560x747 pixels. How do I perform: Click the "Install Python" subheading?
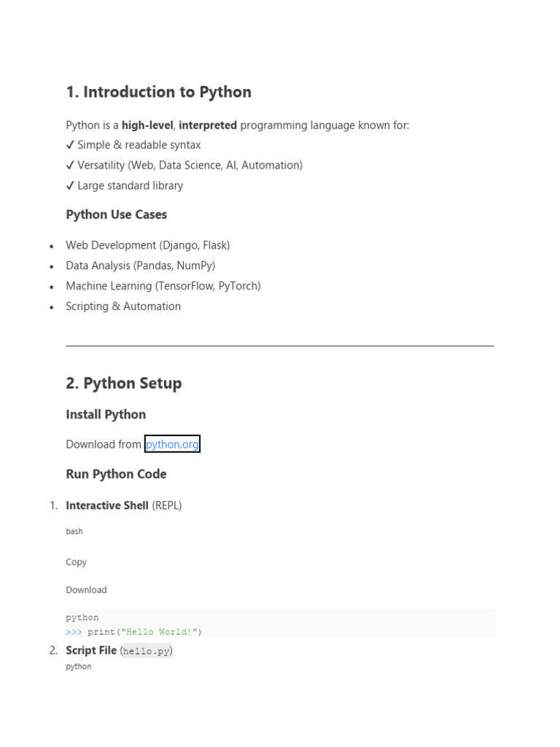(106, 414)
